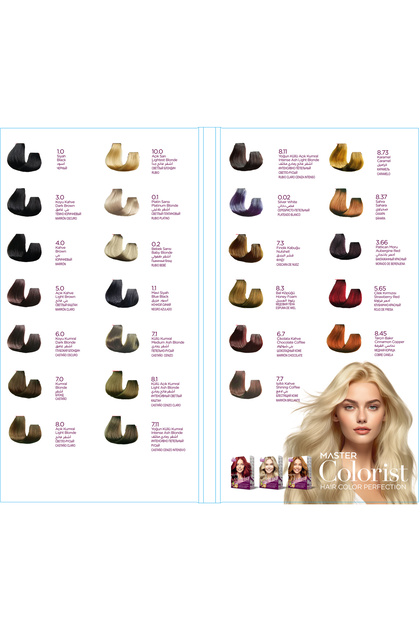Click the "7.0" shade number text
This screenshot has height=630, width=420.
click(x=59, y=379)
